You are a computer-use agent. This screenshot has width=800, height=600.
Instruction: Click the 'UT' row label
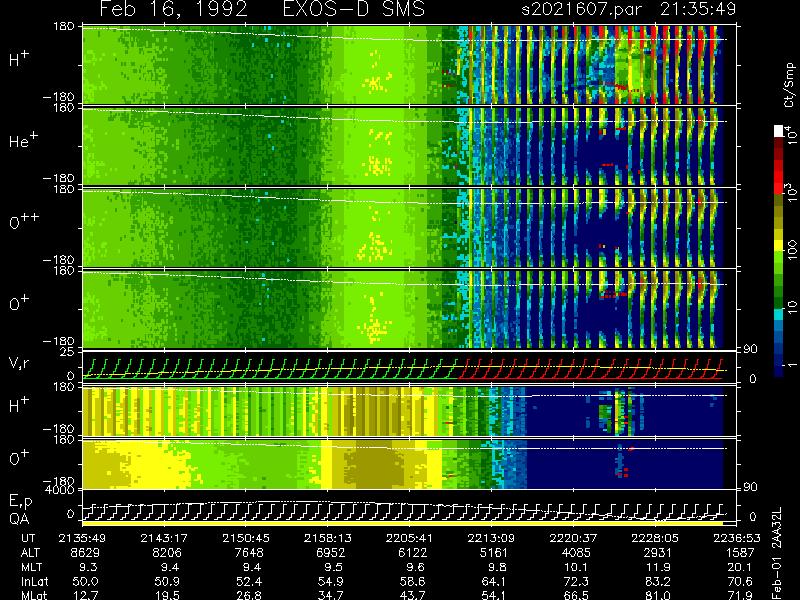(x=28, y=538)
